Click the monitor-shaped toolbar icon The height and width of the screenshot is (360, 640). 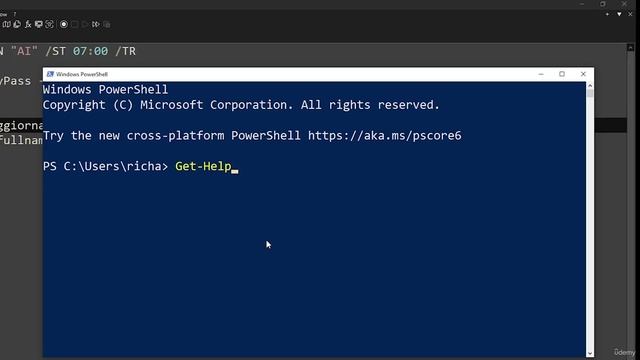tap(38, 24)
